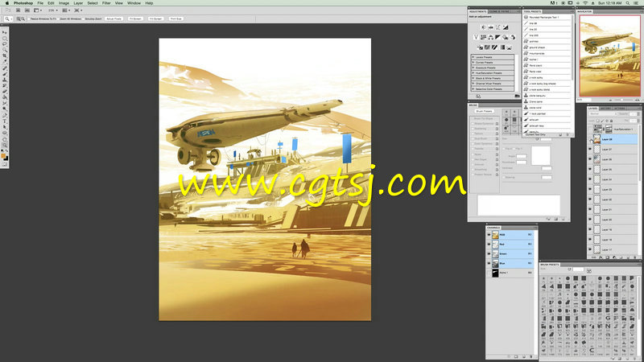Image resolution: width=644 pixels, height=362 pixels.
Task: Expand Hue/Saturation Presets list
Action: click(473, 73)
